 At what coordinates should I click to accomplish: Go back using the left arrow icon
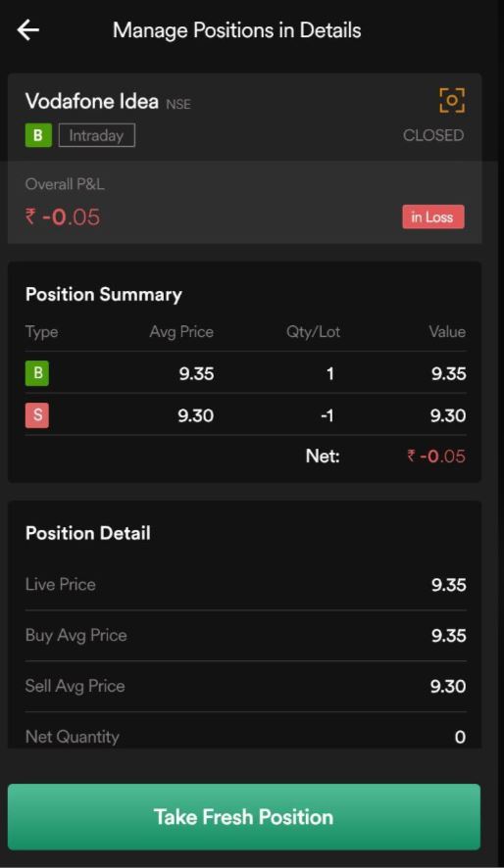click(x=28, y=30)
